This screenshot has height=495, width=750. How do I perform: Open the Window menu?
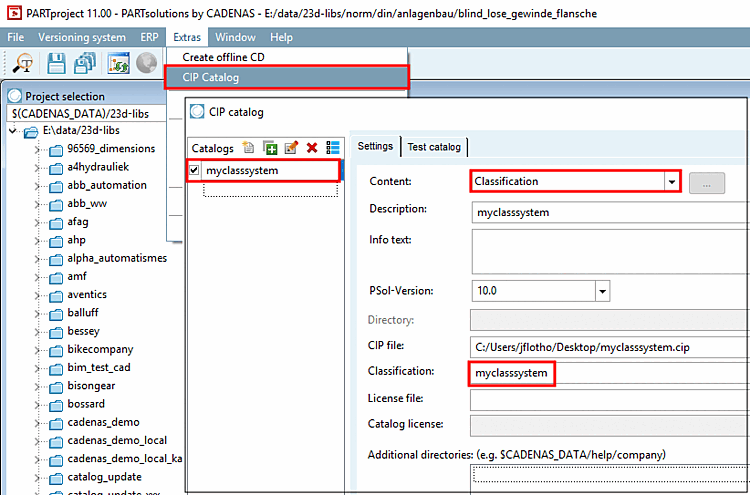coord(235,37)
